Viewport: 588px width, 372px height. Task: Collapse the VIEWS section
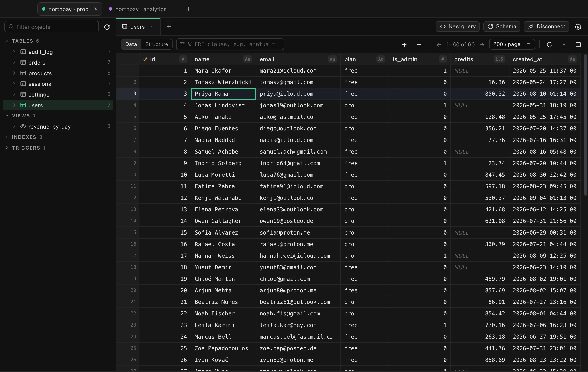pyautogui.click(x=7, y=116)
